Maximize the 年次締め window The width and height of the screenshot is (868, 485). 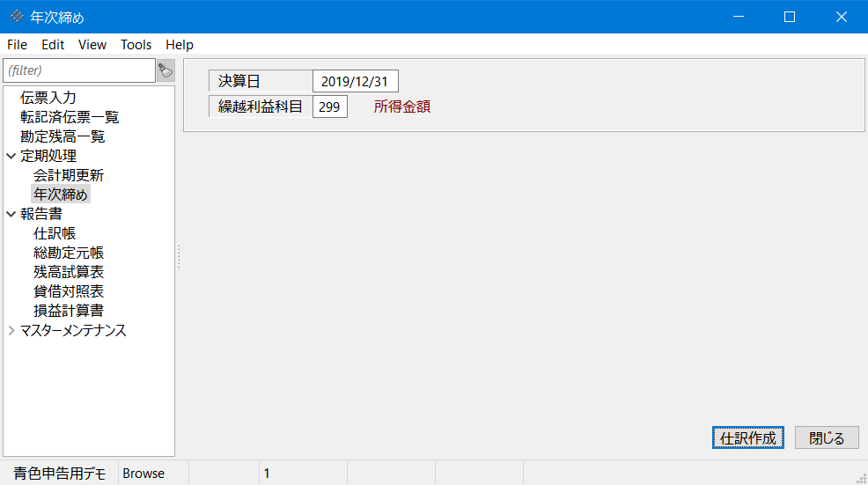coord(790,17)
